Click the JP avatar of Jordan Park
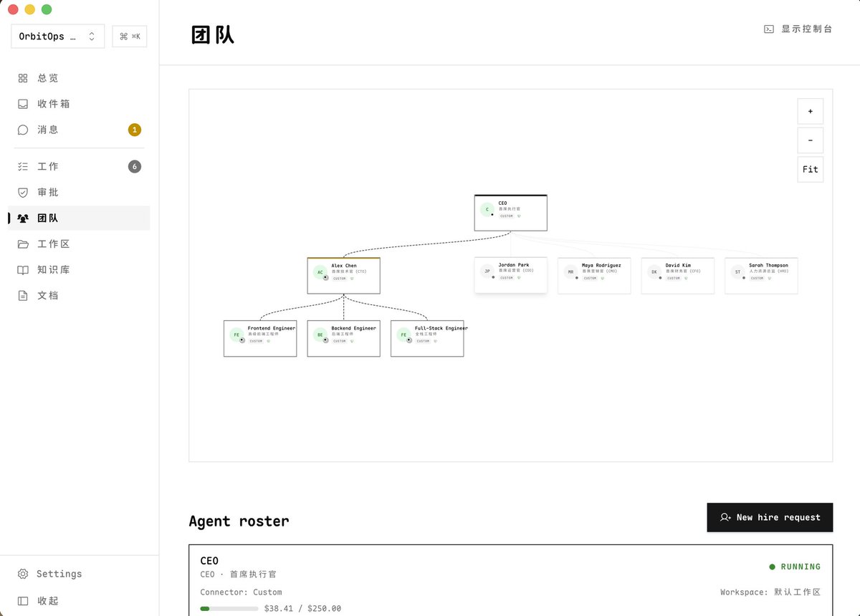Image resolution: width=860 pixels, height=616 pixels. click(x=487, y=271)
